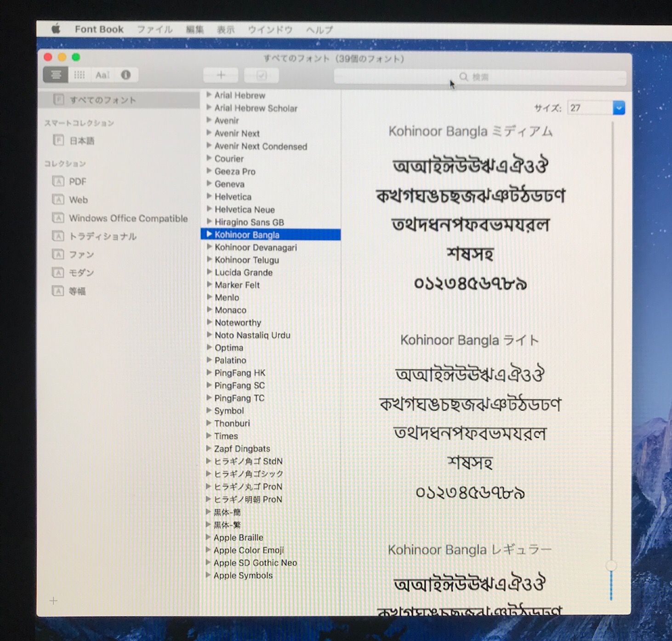
Task: Select the Web collection
Action: coord(79,200)
